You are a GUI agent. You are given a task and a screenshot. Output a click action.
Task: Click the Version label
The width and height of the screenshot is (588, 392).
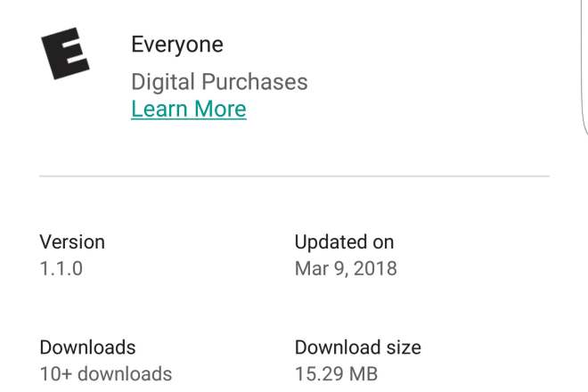pyautogui.click(x=72, y=241)
